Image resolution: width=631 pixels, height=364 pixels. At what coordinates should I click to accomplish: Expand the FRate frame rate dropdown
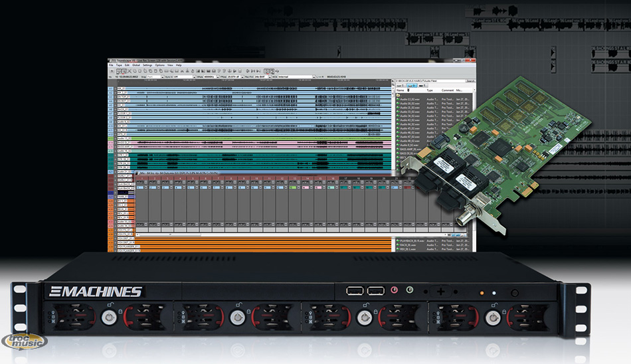click(x=242, y=77)
